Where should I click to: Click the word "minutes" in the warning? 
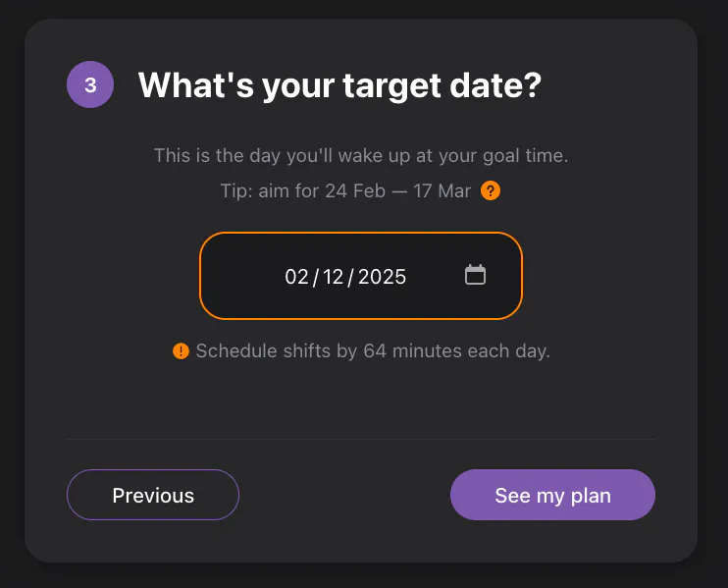426,351
